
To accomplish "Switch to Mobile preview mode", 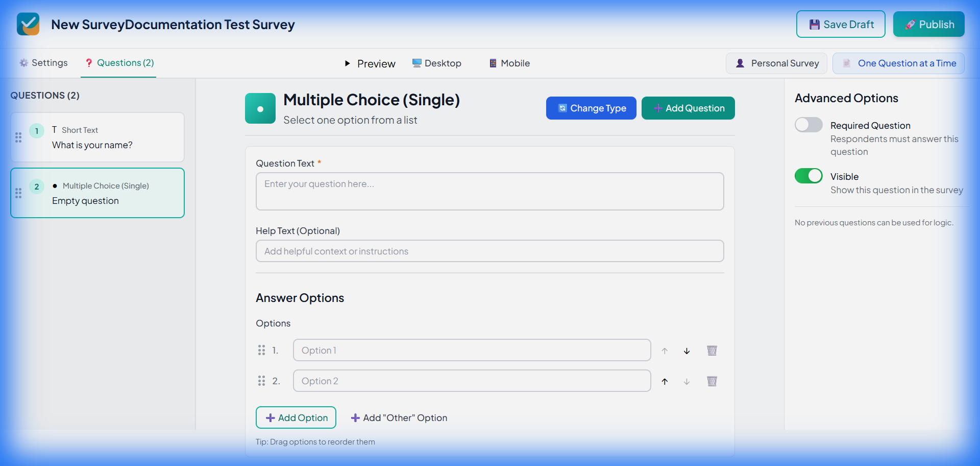I will point(509,63).
